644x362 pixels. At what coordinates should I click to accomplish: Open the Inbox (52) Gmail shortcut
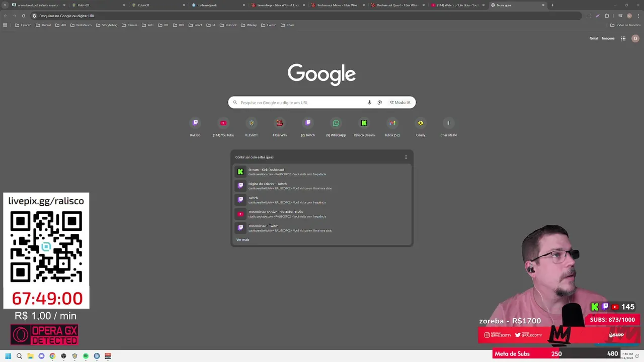click(x=392, y=127)
